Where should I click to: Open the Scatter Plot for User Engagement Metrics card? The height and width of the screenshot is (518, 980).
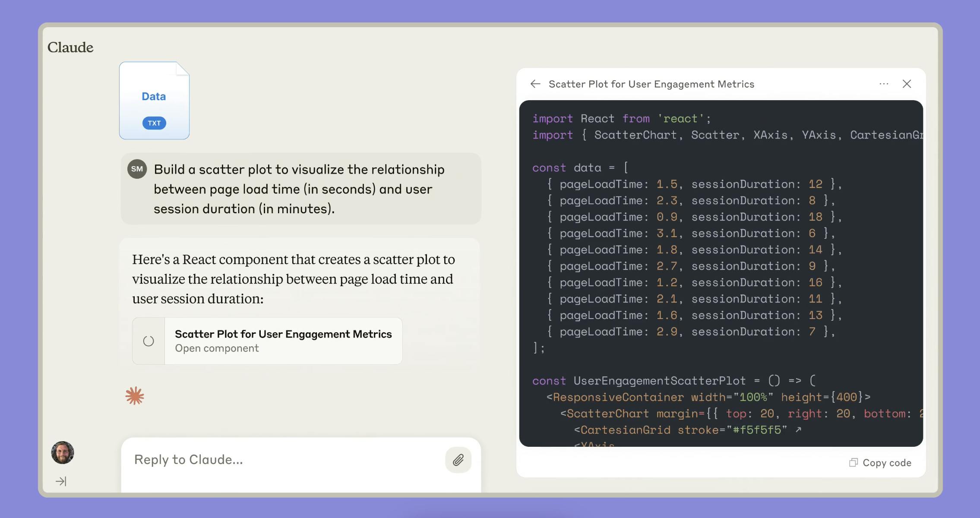(283, 334)
